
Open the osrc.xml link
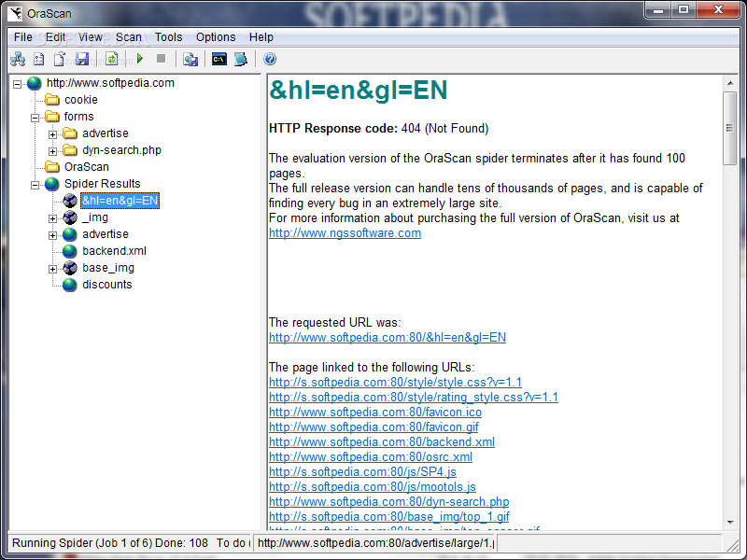[371, 457]
